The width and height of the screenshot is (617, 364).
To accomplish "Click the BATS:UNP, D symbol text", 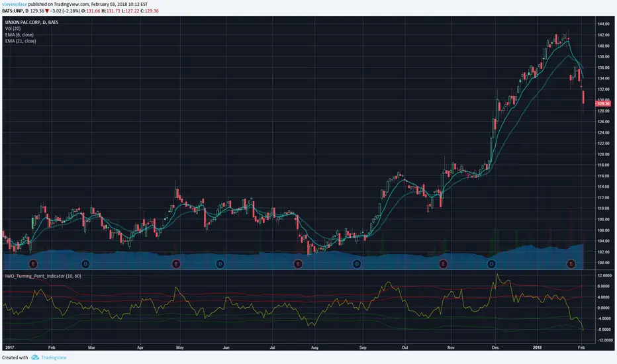I will pos(15,11).
